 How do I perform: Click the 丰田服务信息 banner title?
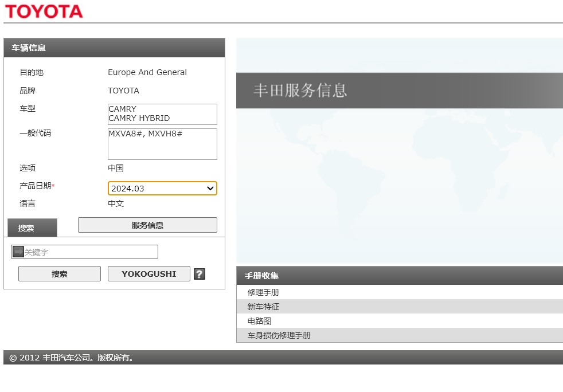coord(300,91)
